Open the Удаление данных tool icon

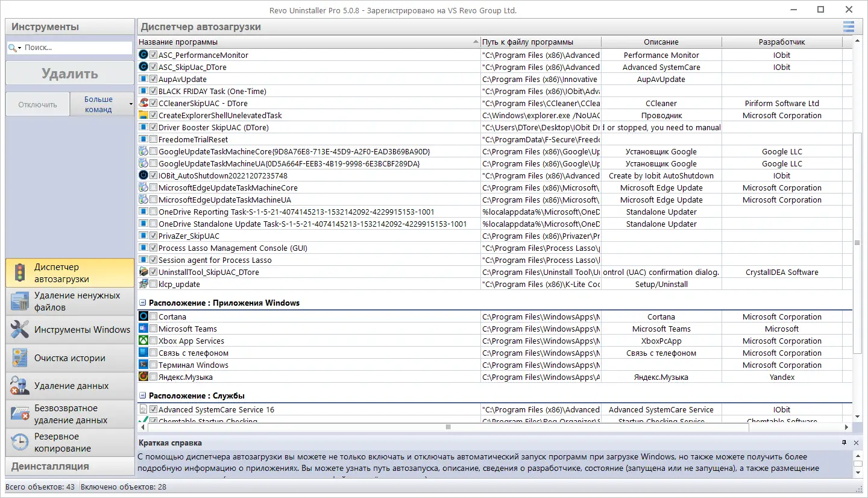click(x=20, y=386)
